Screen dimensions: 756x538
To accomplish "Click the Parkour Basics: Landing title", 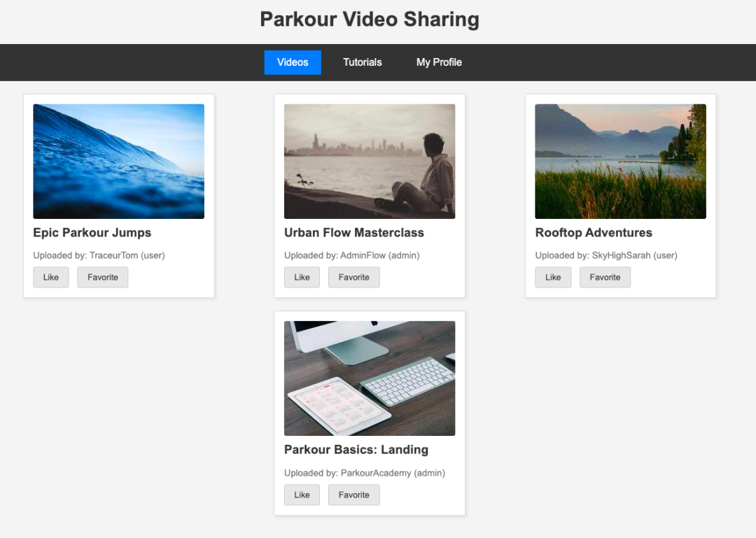I will [356, 450].
